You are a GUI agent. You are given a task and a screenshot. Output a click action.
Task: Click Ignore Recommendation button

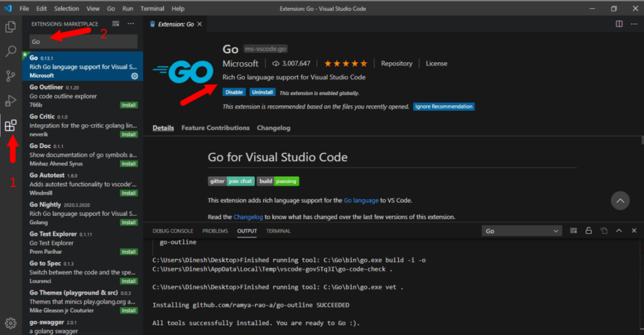443,106
